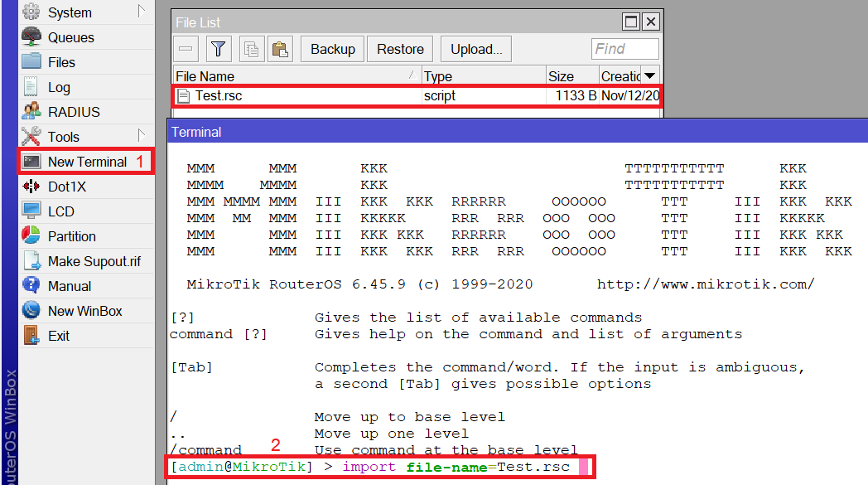Open the Files menu item
868x485 pixels.
click(x=86, y=62)
